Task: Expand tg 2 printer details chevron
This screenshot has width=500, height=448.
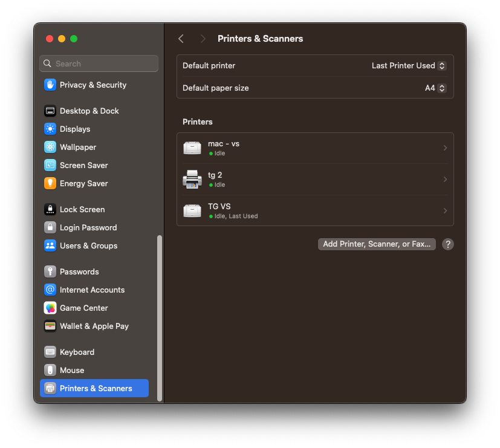Action: (445, 179)
